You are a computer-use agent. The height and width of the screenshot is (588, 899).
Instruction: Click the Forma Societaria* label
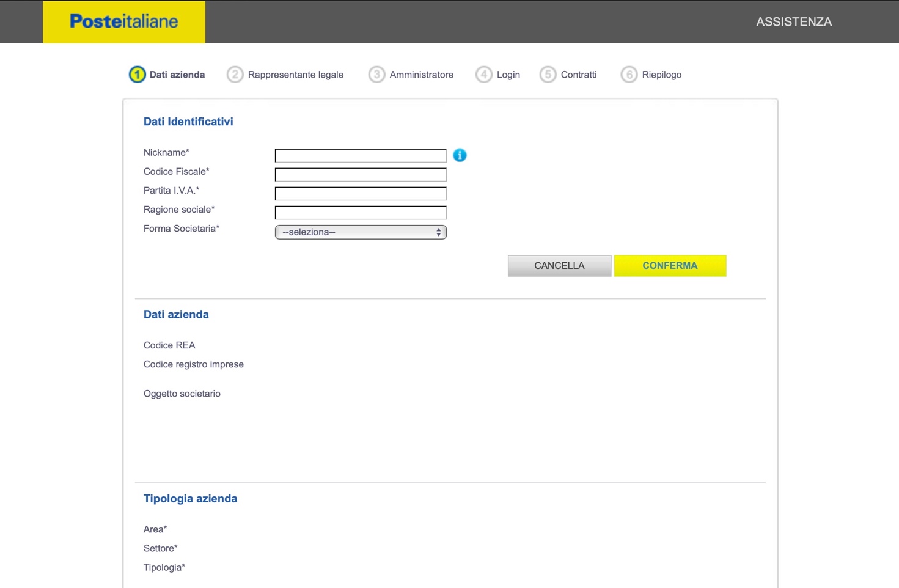pyautogui.click(x=182, y=229)
